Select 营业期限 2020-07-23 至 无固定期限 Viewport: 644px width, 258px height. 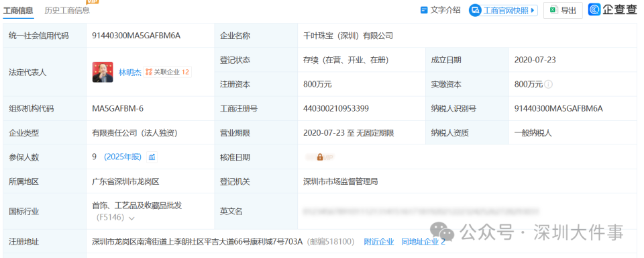click(349, 133)
